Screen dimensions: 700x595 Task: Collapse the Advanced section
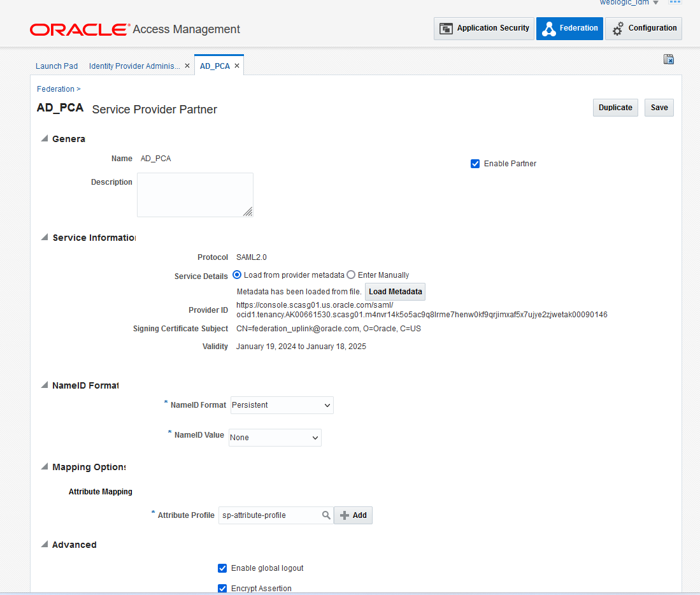[44, 544]
